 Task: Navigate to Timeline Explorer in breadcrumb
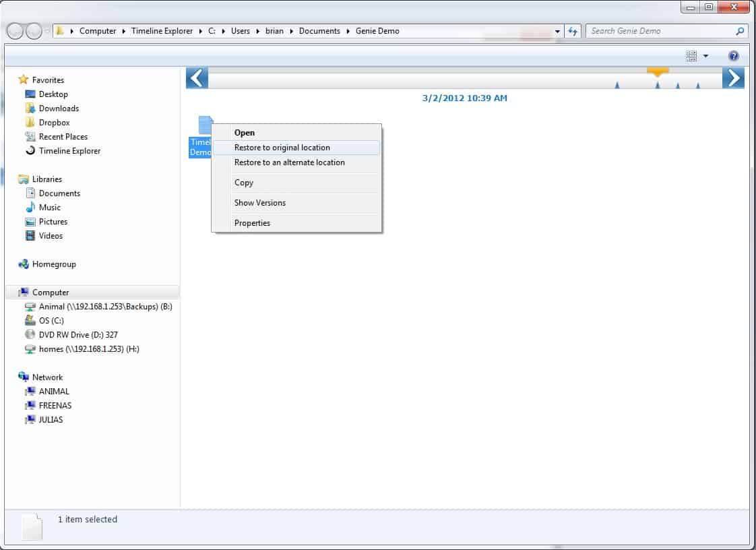click(x=162, y=31)
